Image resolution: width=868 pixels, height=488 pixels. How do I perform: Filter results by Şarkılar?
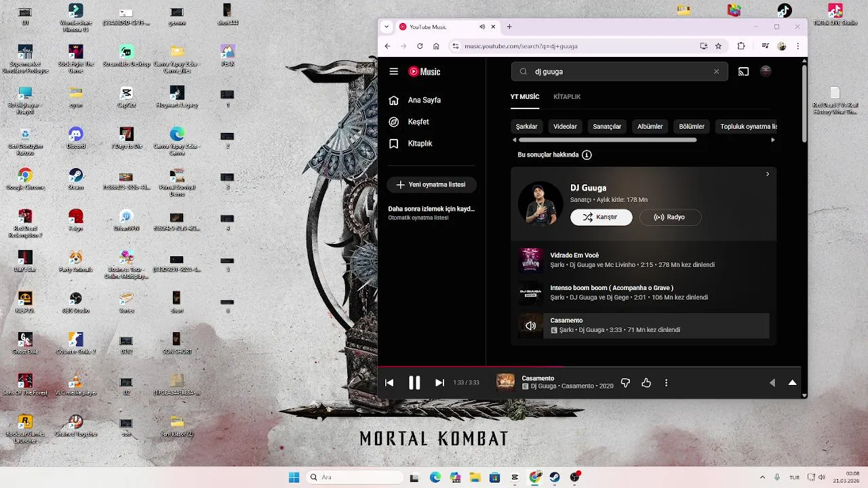tap(527, 127)
